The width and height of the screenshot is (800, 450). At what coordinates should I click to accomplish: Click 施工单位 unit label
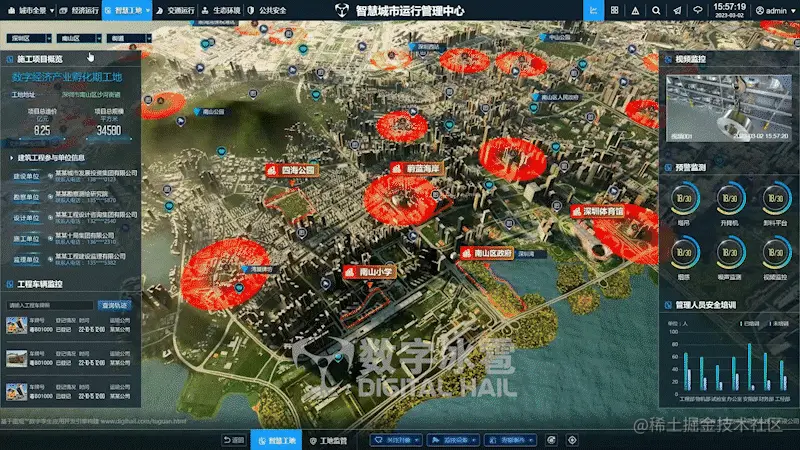tap(26, 239)
